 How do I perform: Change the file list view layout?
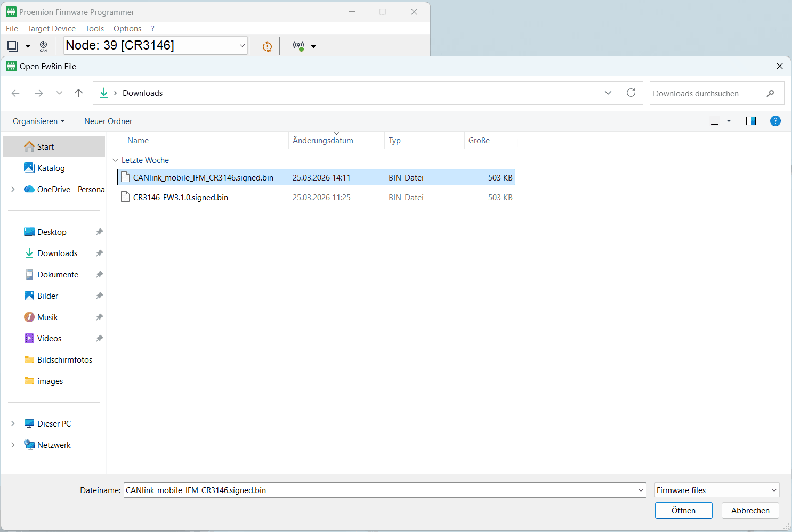coord(715,121)
